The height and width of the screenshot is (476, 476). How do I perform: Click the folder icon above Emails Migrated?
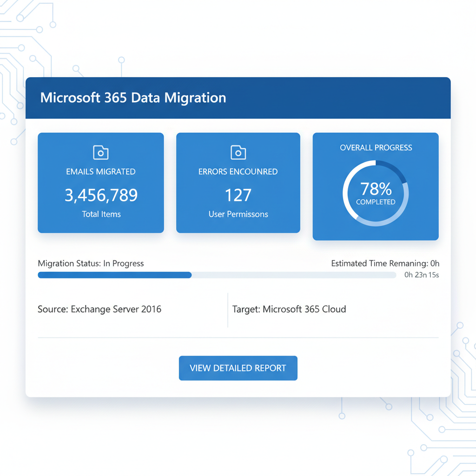tap(101, 152)
